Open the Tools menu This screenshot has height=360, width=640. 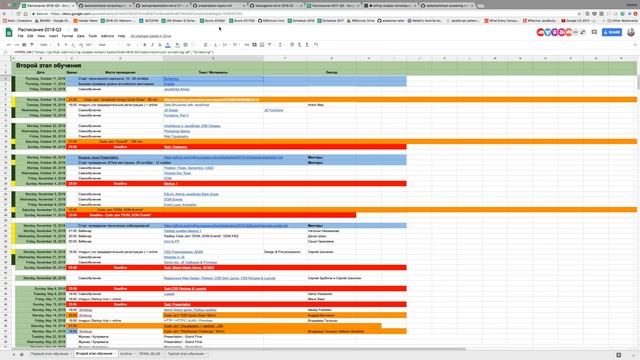click(x=93, y=36)
